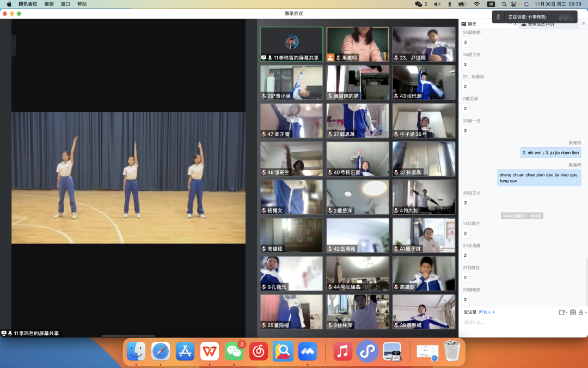Viewport: 588px width, 368px height.
Task: Open Spotlight search in menu bar
Action: [x=504, y=4]
